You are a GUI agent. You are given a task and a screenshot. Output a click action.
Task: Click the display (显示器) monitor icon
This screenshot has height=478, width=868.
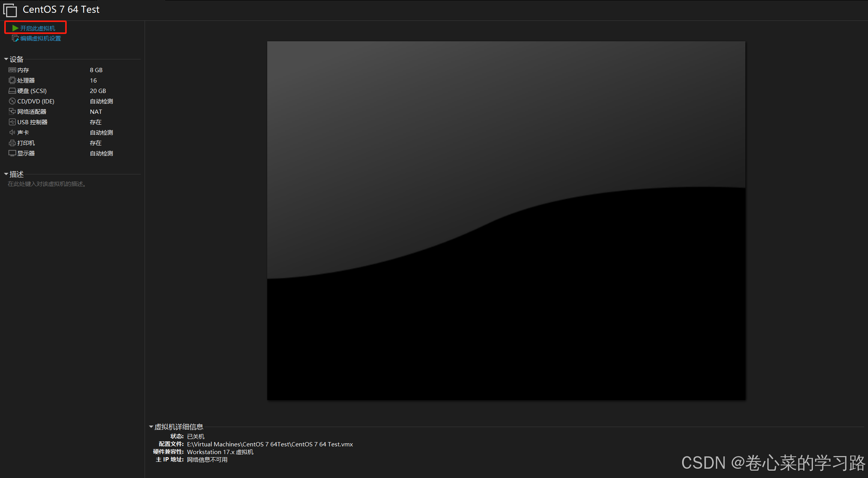(x=12, y=153)
